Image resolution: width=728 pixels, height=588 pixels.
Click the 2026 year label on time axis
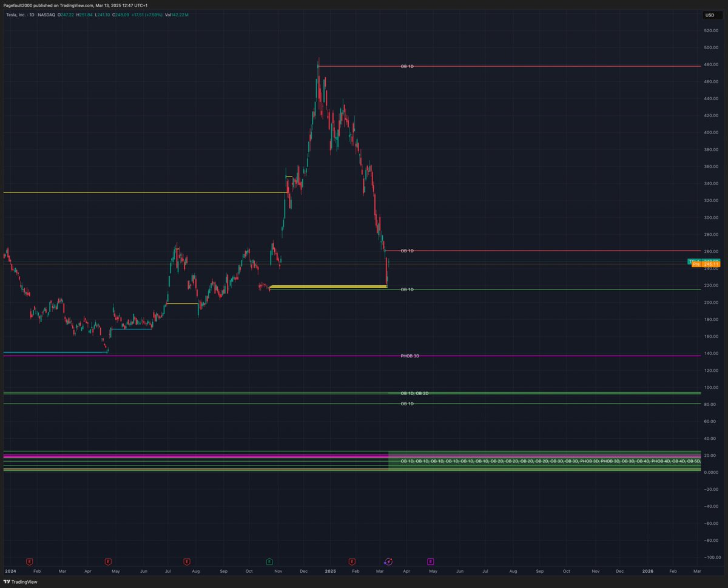648,571
